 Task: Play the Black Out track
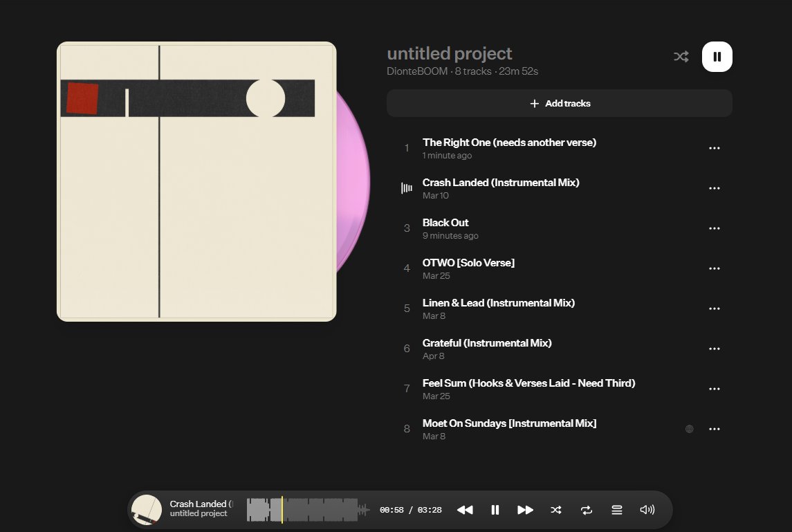tap(445, 223)
